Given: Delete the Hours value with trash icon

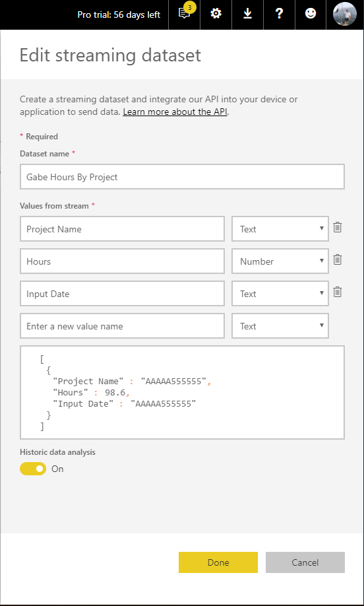Looking at the screenshot, I should [x=338, y=259].
